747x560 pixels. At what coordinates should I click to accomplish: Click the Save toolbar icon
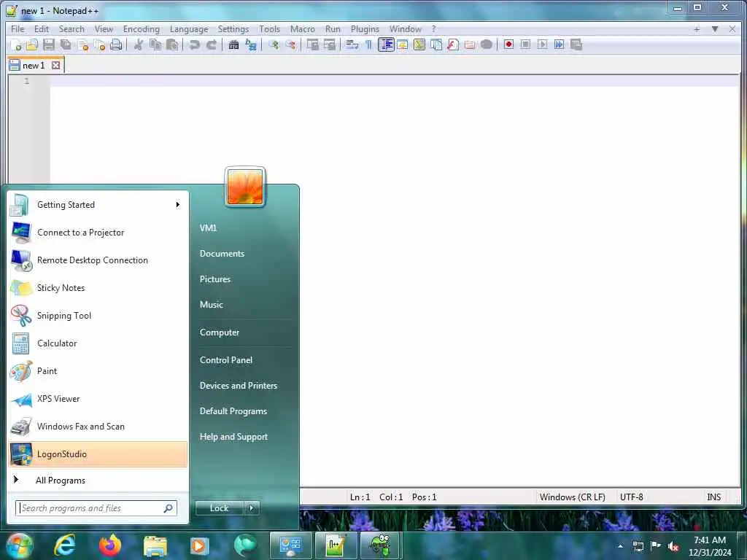click(49, 45)
